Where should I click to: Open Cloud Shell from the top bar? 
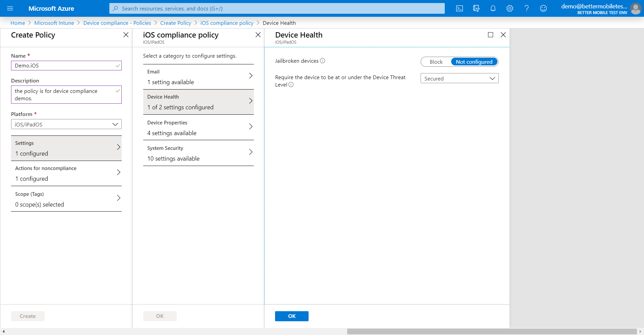pos(460,8)
